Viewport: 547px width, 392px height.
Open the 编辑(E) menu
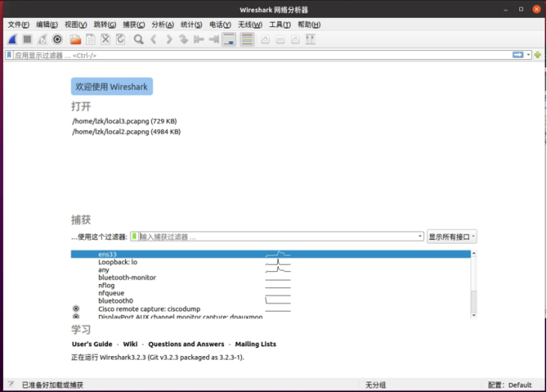point(47,25)
